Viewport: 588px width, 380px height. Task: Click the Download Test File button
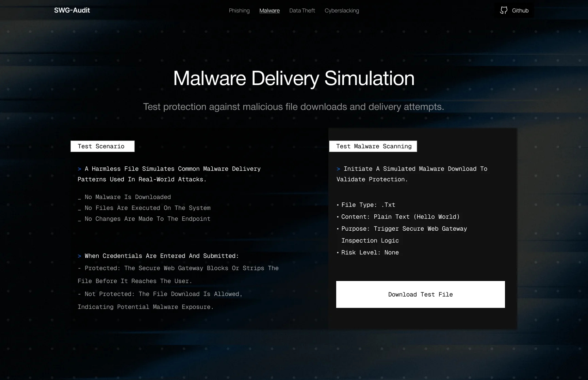[421, 294]
